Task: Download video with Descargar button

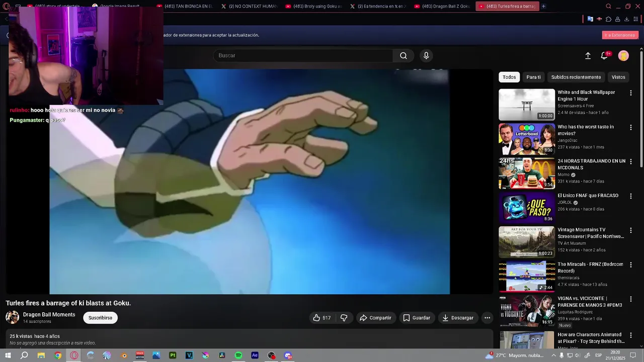Action: (x=458, y=318)
